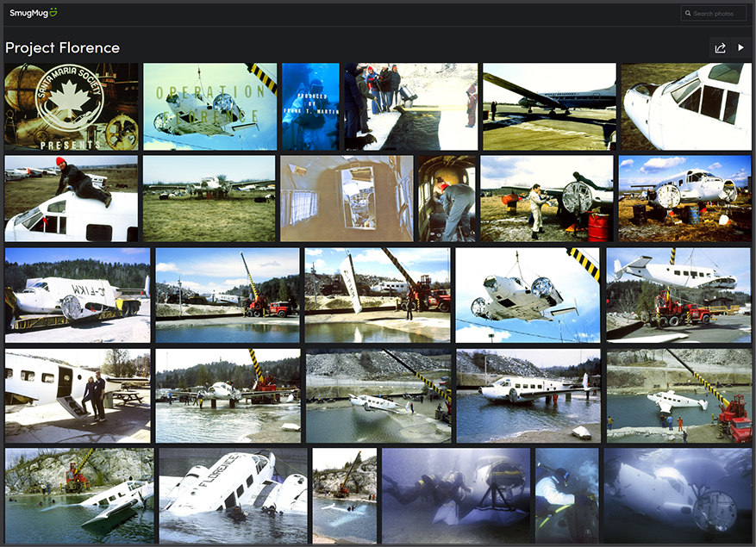Screen dimensions: 756x547
Task: Click the search photos field
Action: click(717, 14)
